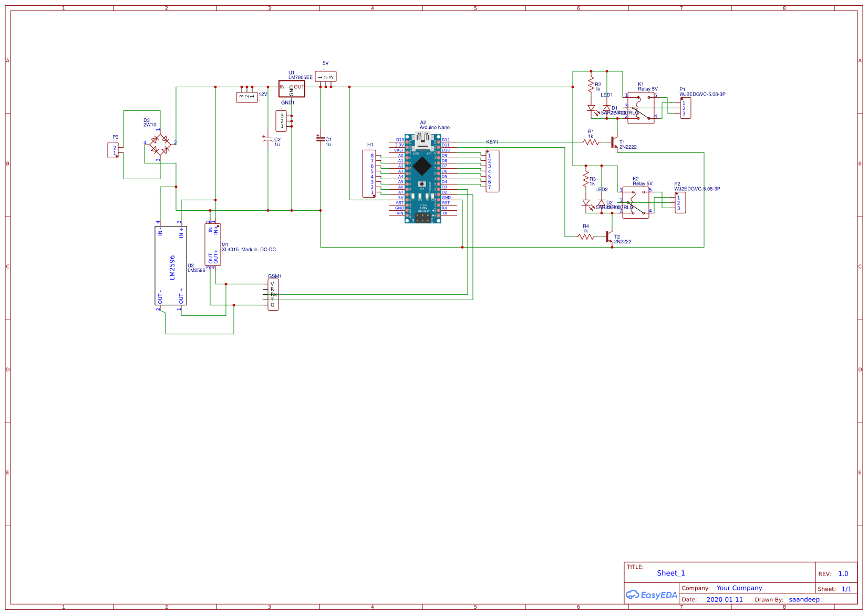Viewport: 868px width, 615px height.
Task: Click the 'Your Company' company field
Action: [739, 588]
